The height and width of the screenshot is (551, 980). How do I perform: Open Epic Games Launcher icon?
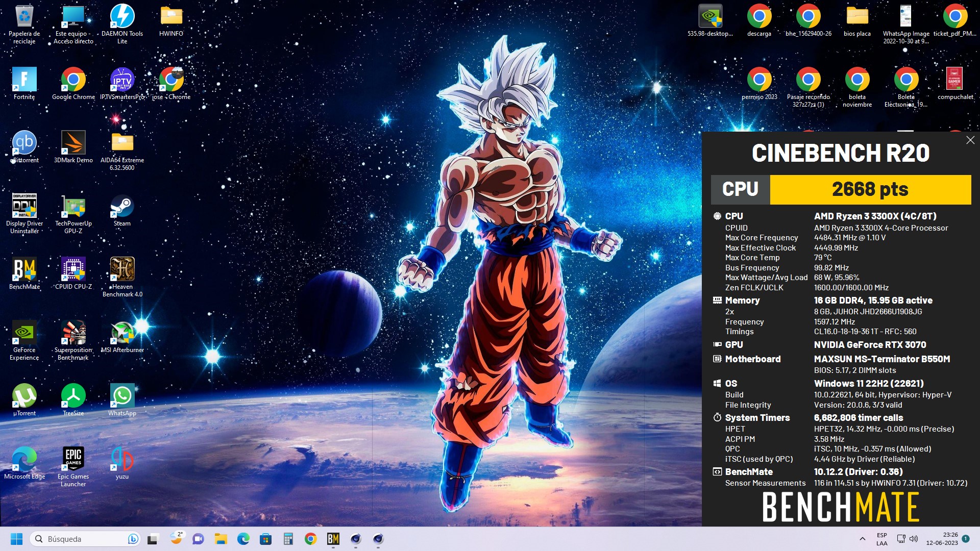click(x=73, y=467)
